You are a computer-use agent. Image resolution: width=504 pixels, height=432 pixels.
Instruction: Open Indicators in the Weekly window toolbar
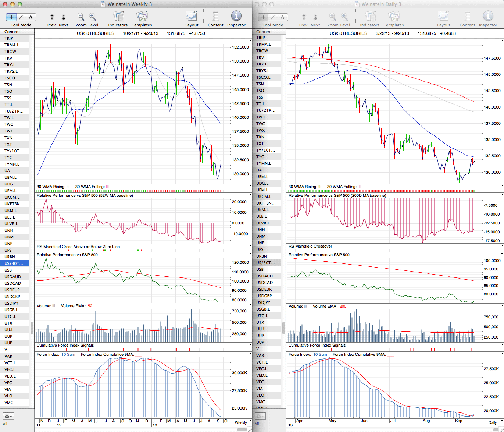pos(118,17)
